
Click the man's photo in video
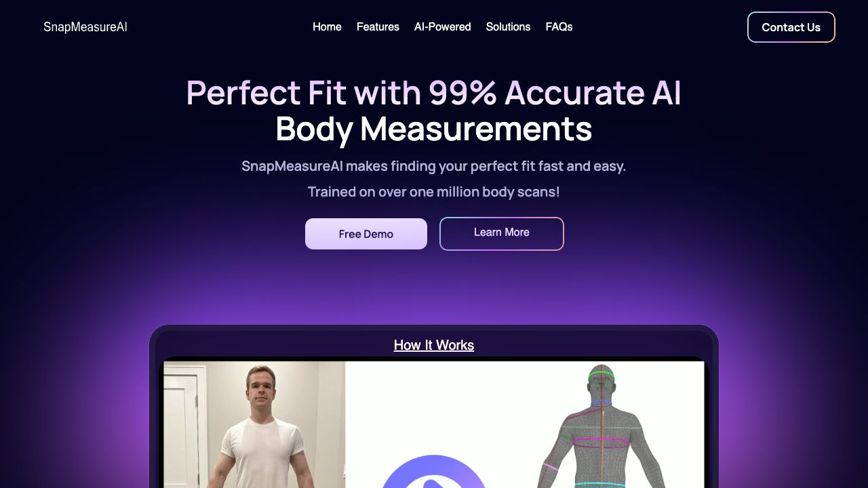point(254,424)
